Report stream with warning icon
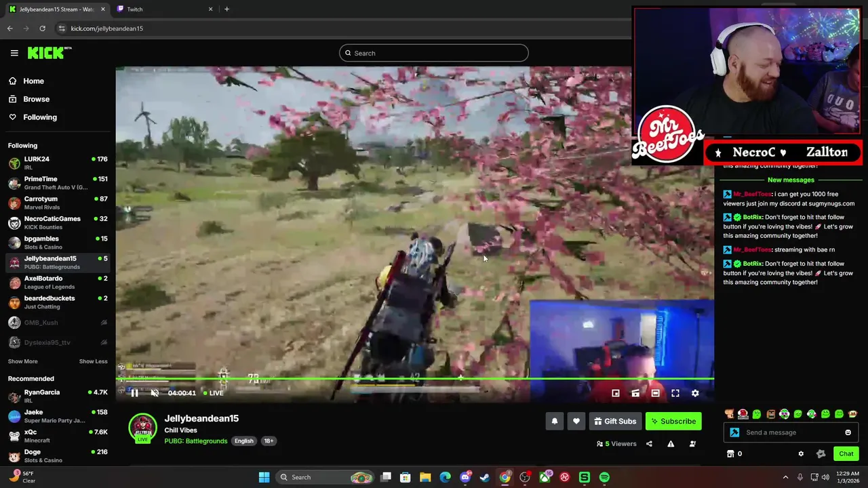The height and width of the screenshot is (488, 868). [671, 444]
